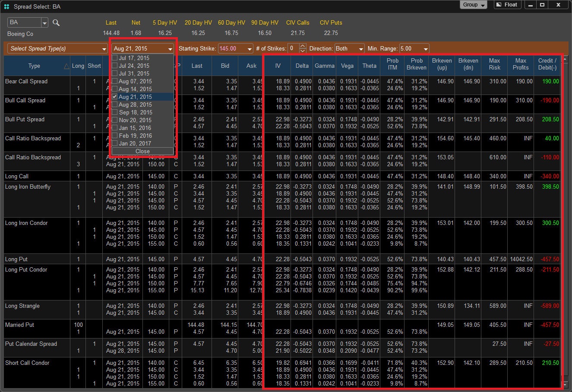This screenshot has height=392, width=572.
Task: Click the vertical scrollbar down arrow
Action: tap(565, 384)
